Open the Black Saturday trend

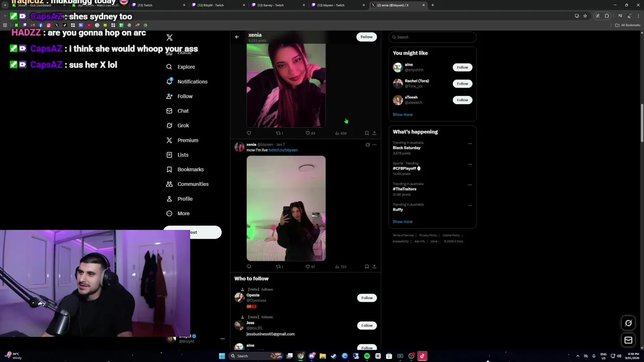407,148
